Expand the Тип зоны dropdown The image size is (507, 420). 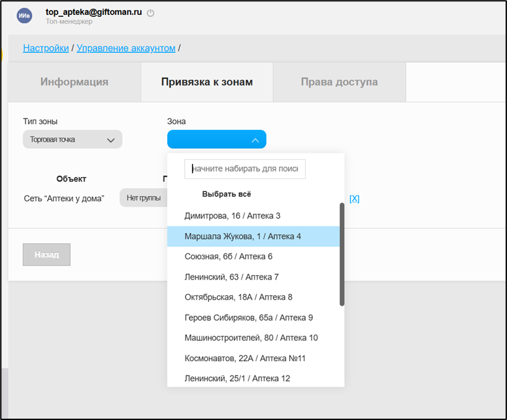pyautogui.click(x=73, y=140)
